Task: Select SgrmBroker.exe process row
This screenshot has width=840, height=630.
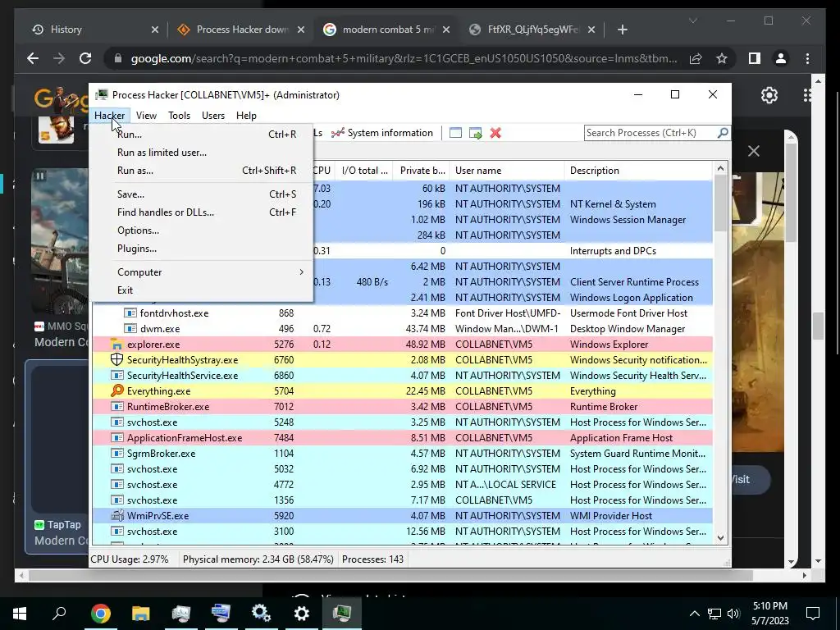Action: 402,453
